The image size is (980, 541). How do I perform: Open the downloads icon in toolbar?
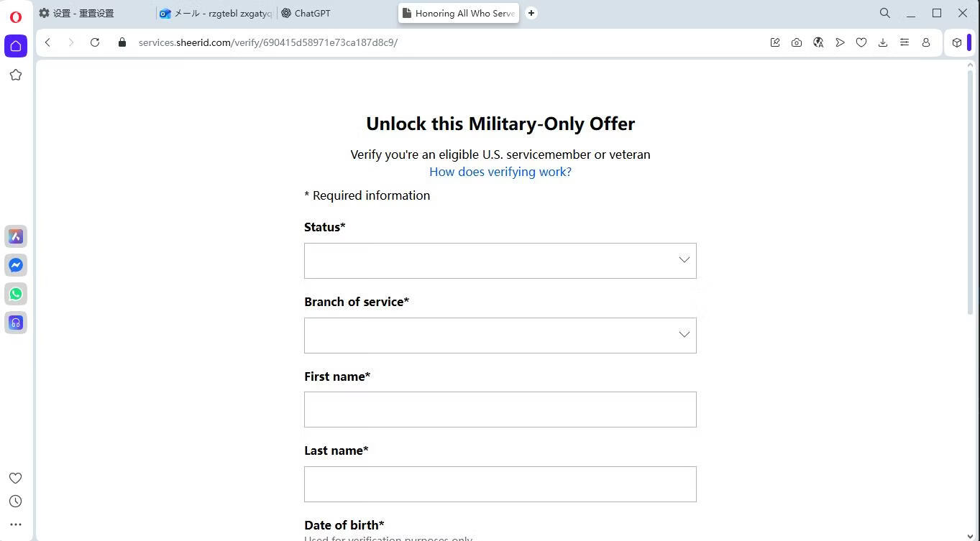[x=883, y=42]
